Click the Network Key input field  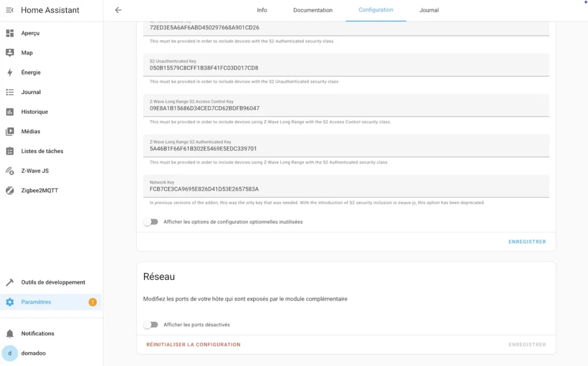346,186
